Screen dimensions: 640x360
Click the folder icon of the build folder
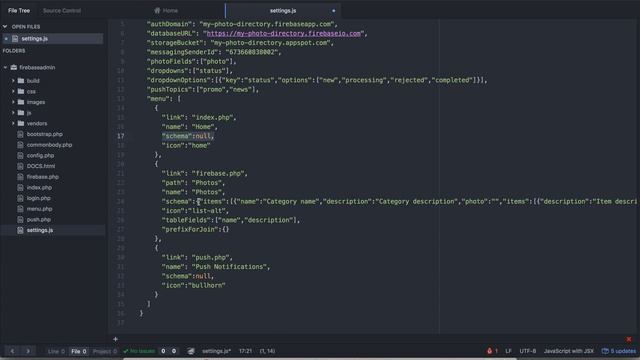(21, 81)
